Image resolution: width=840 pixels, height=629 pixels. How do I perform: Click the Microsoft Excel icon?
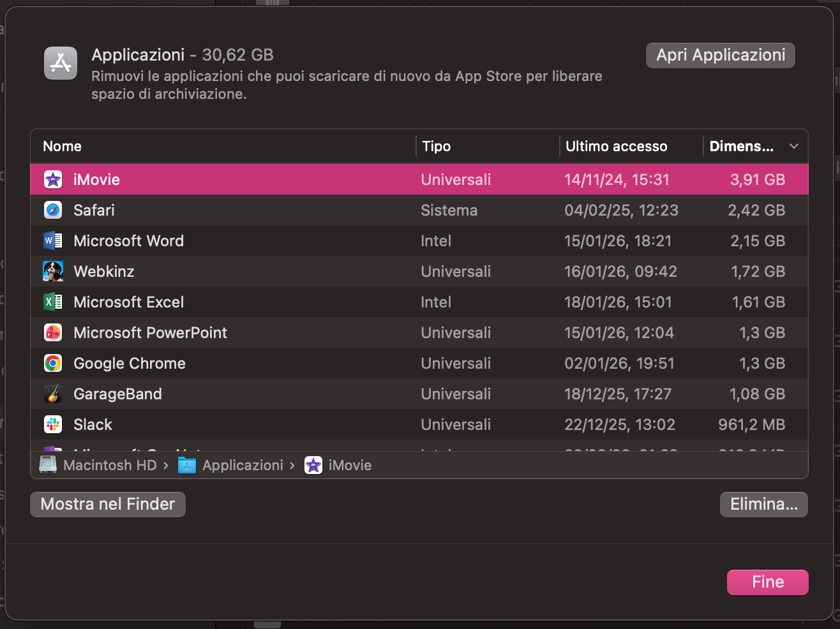pos(53,302)
